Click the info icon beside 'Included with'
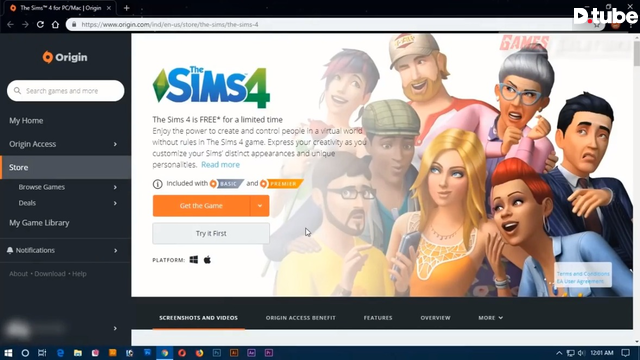The height and width of the screenshot is (360, 640). pos(158,184)
